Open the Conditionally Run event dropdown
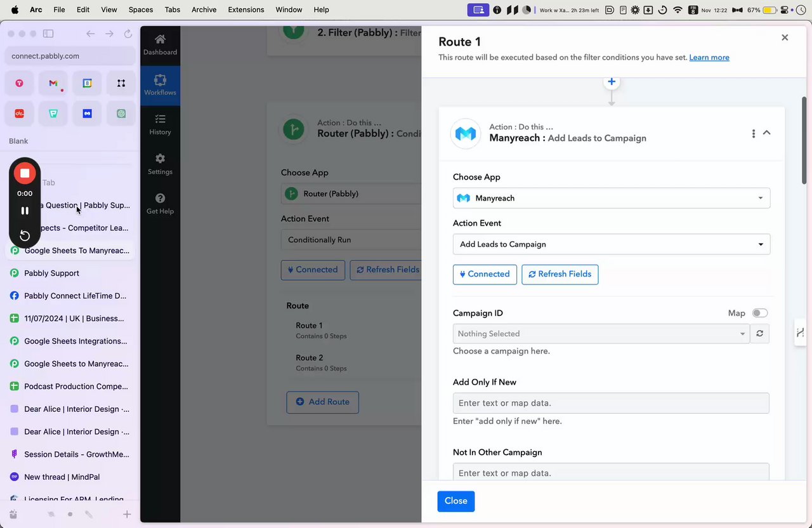 tap(351, 240)
